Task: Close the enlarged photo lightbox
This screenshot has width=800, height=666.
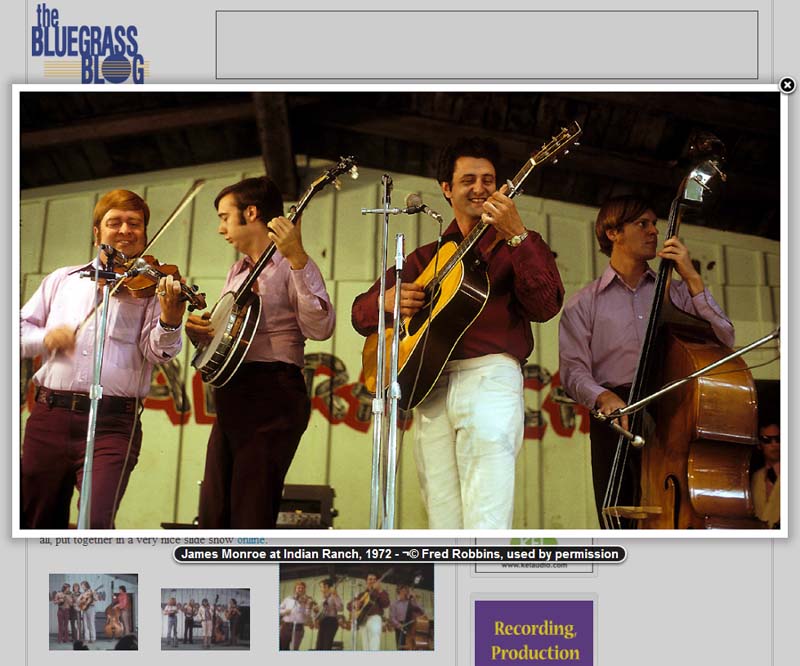Action: click(787, 86)
